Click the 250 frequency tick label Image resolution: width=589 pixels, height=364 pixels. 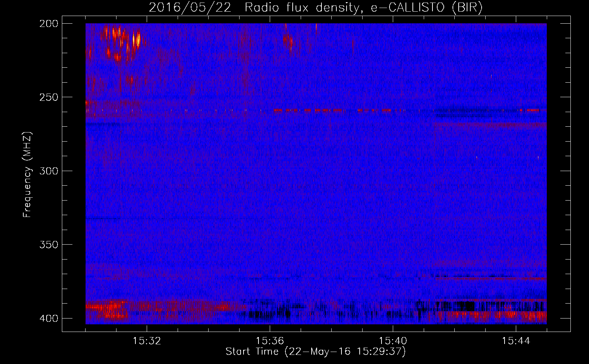(x=48, y=97)
